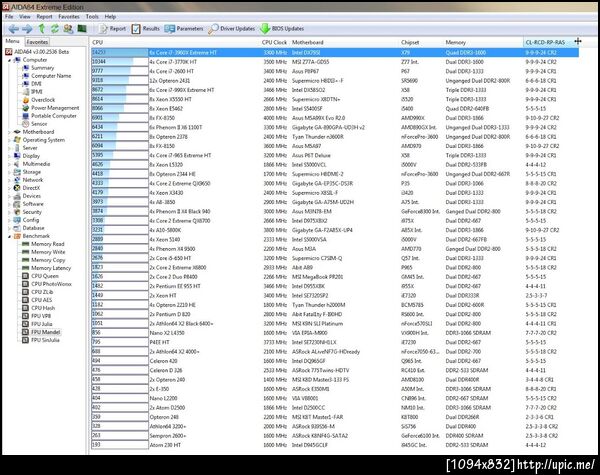Click score bar of 12x Opteron 2431

tap(120, 80)
